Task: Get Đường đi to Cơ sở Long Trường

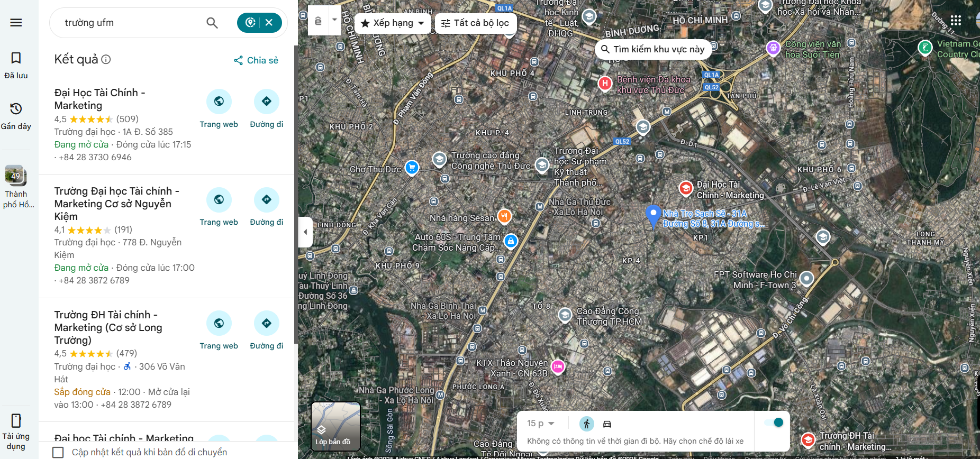Action: 266,331
